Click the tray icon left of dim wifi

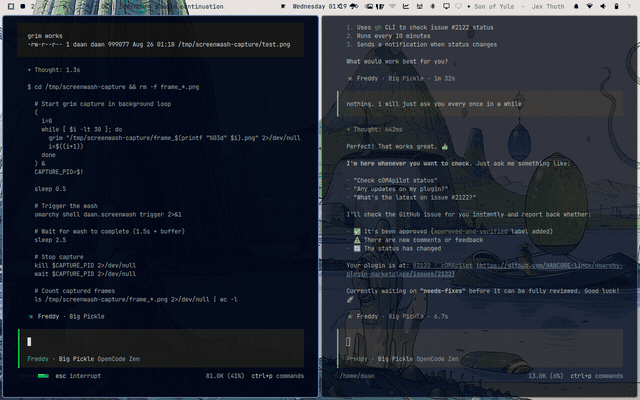click(x=380, y=6)
